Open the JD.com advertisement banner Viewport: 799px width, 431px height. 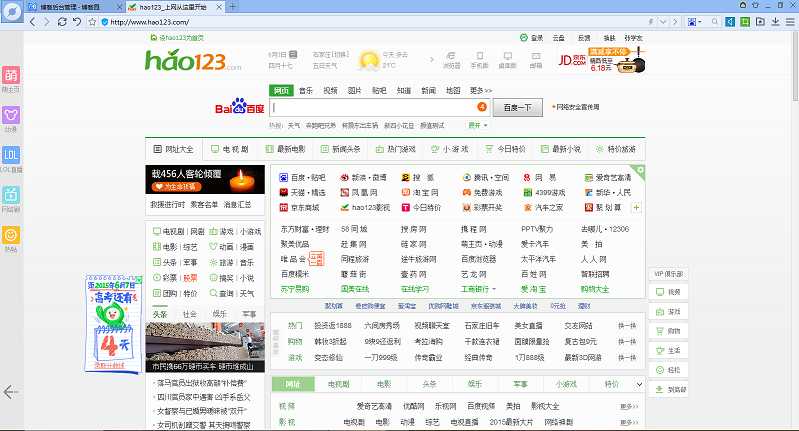click(x=602, y=60)
